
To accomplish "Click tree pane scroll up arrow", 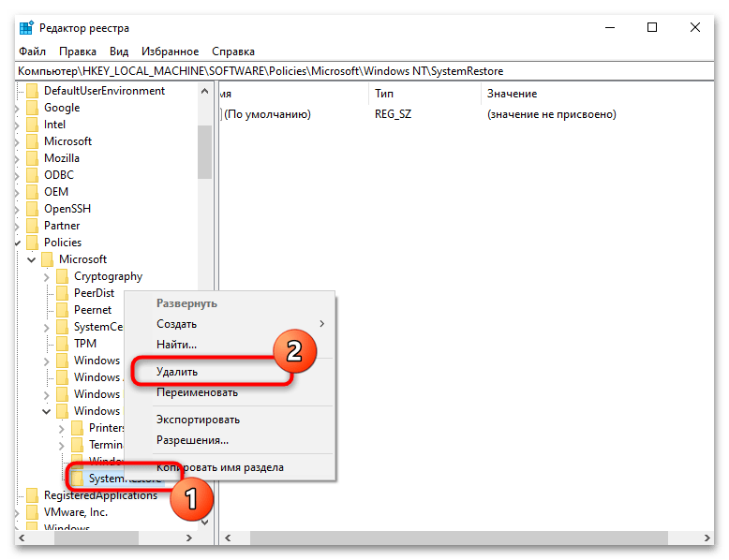I will tap(204, 91).
